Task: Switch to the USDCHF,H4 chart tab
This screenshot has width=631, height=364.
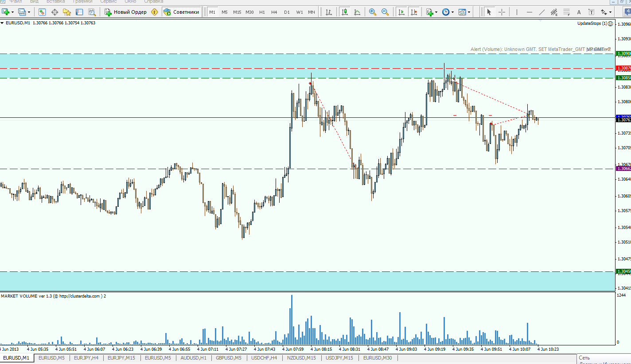Action: point(264,358)
